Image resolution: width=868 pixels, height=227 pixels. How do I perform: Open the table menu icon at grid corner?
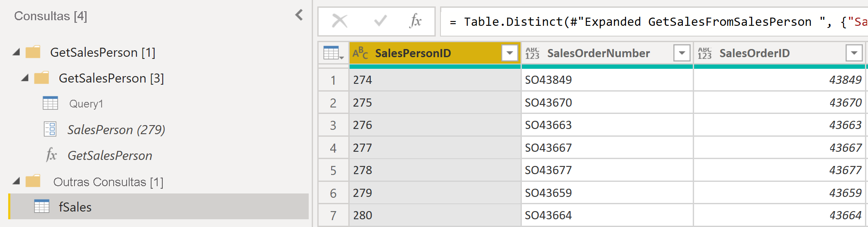click(333, 53)
